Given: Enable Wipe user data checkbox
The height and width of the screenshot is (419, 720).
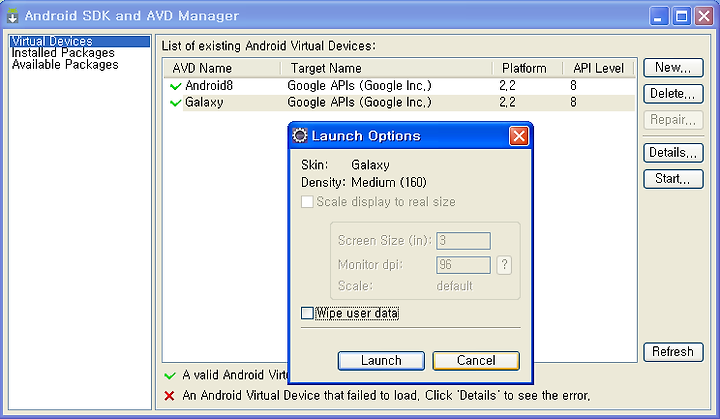Looking at the screenshot, I should 307,313.
